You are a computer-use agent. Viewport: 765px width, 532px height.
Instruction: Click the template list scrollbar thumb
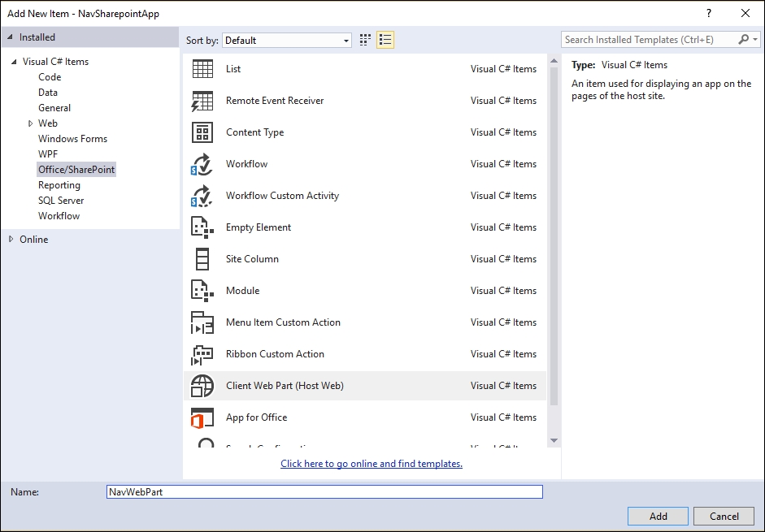(x=554, y=236)
